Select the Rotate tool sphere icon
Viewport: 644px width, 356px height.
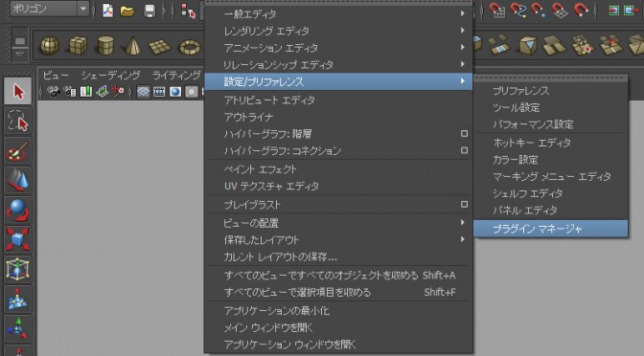coord(17,210)
